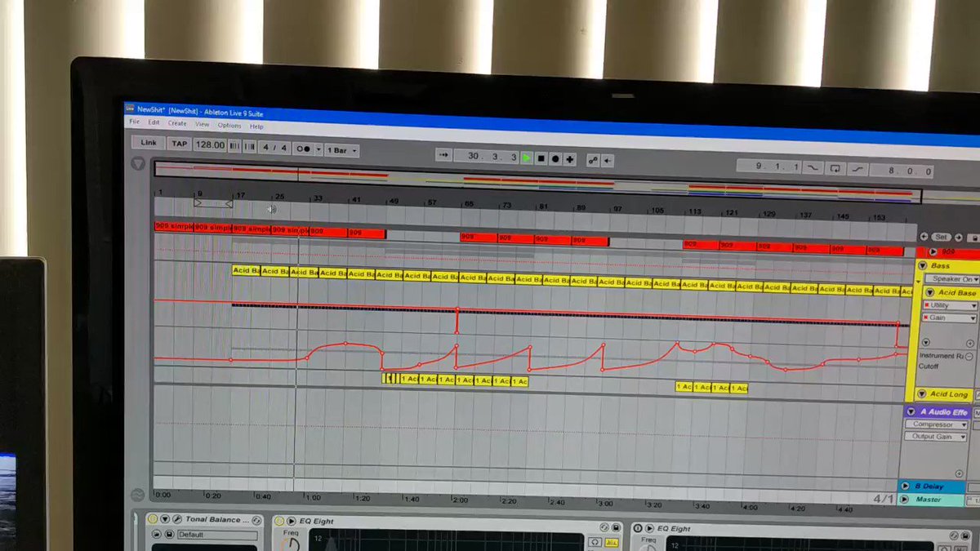Click the loop brace at bar 9
Screen dimensions: 980x551
coord(213,202)
